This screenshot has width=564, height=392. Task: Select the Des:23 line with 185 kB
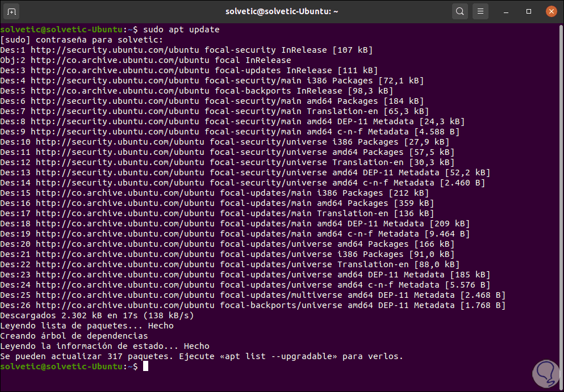tap(245, 275)
